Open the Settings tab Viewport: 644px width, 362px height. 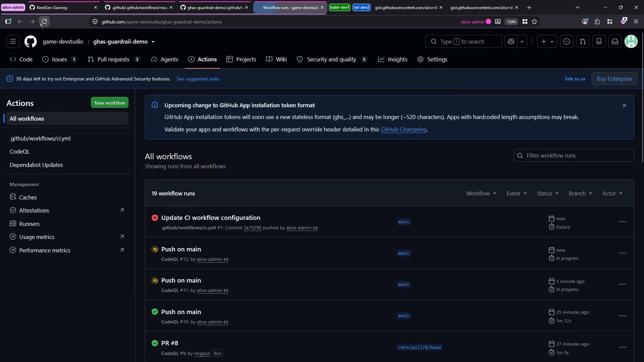point(432,59)
